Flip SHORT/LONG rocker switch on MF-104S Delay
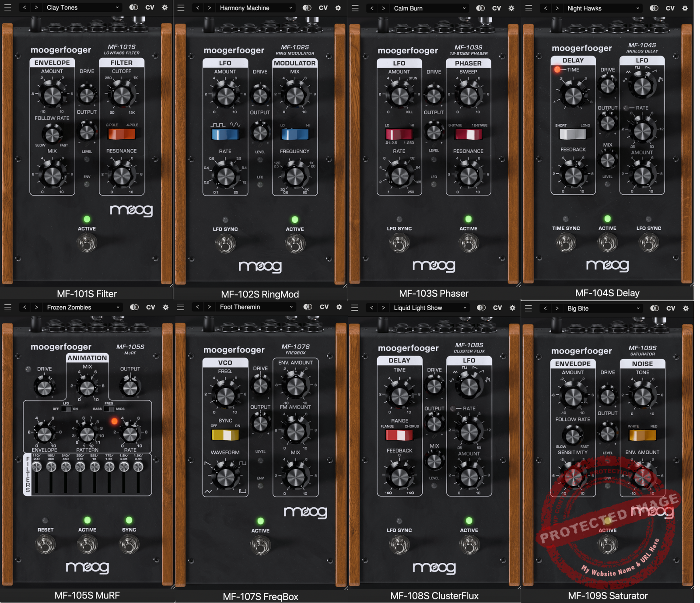 [x=573, y=133]
